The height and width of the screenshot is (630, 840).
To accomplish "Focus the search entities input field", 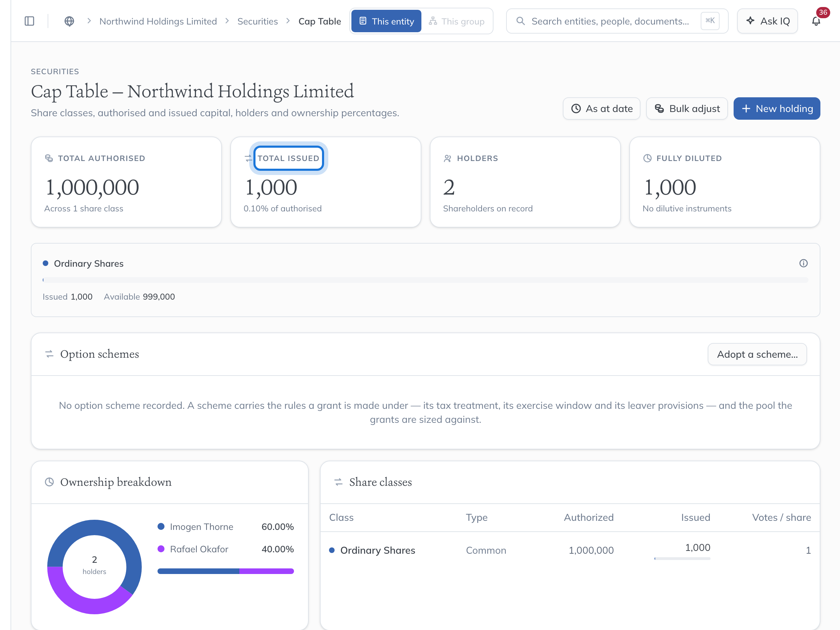I will 617,21.
